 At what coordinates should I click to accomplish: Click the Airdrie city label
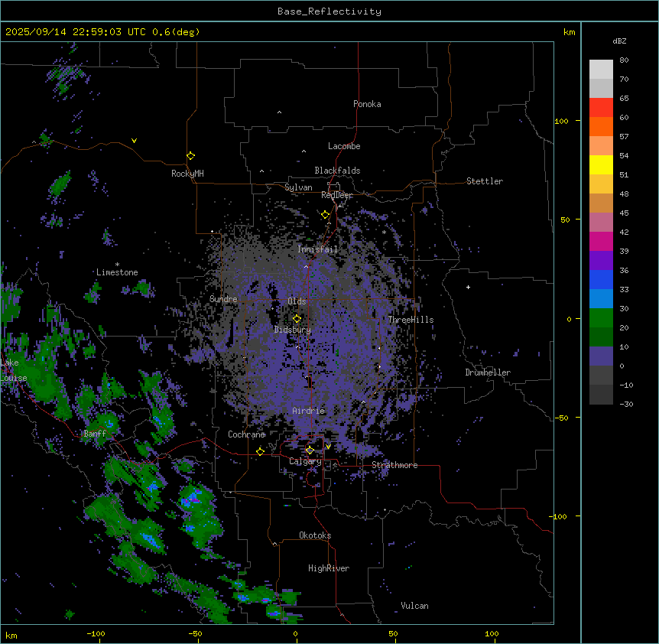308,411
